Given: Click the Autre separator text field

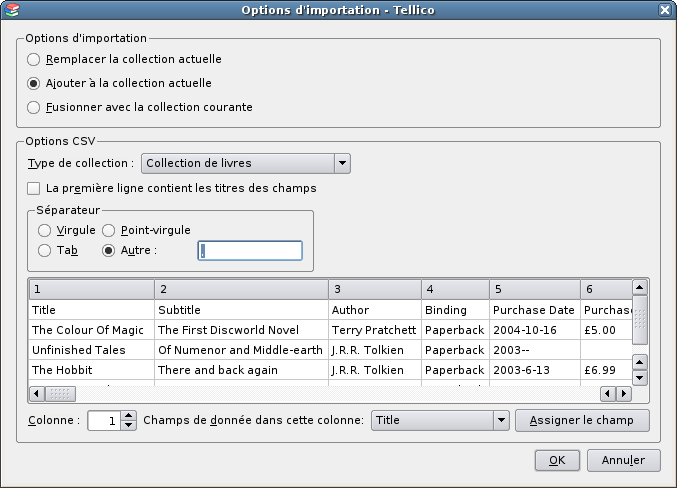Looking at the screenshot, I should coord(250,250).
